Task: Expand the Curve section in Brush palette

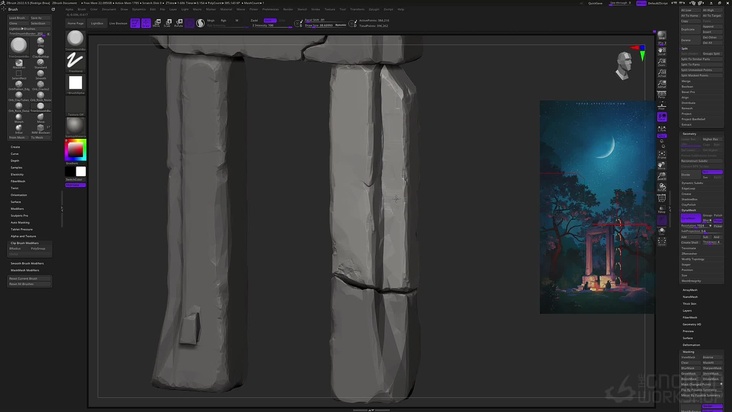Action: tap(14, 154)
